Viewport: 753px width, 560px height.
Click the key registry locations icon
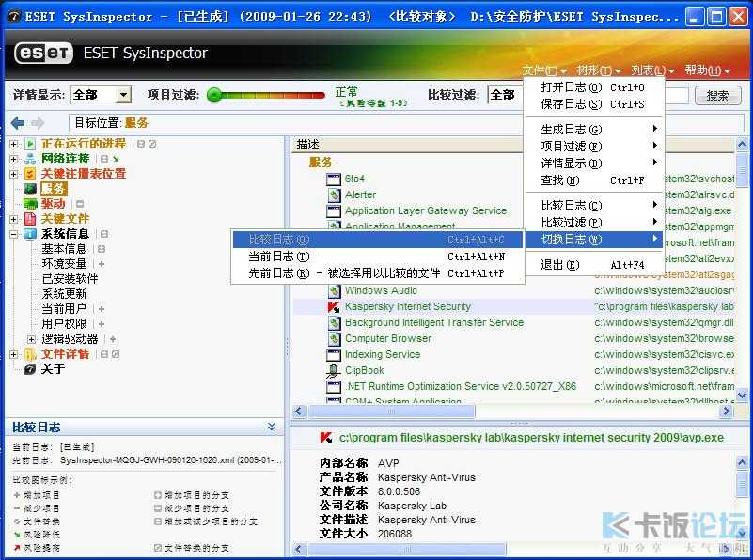(30, 174)
